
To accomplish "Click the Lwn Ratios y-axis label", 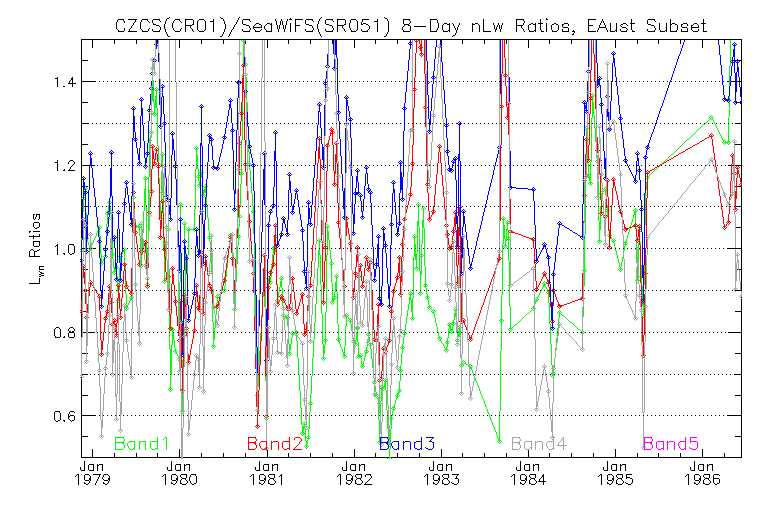I will click(35, 249).
